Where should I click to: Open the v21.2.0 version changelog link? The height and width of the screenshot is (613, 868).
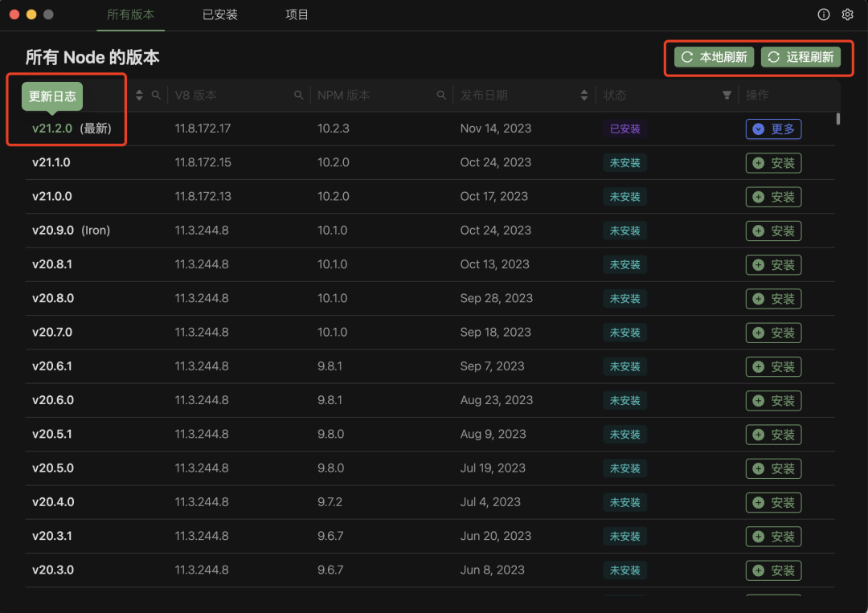tap(52, 129)
